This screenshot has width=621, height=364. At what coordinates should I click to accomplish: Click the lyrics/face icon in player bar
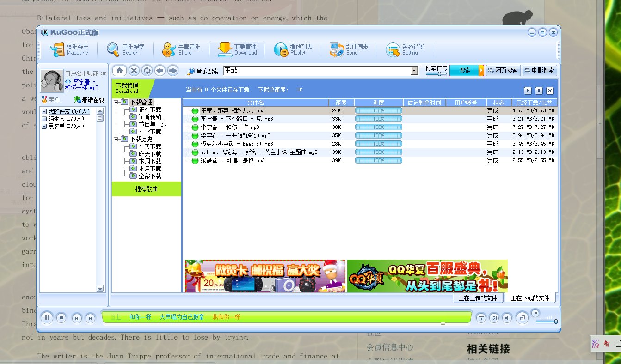pos(494,318)
